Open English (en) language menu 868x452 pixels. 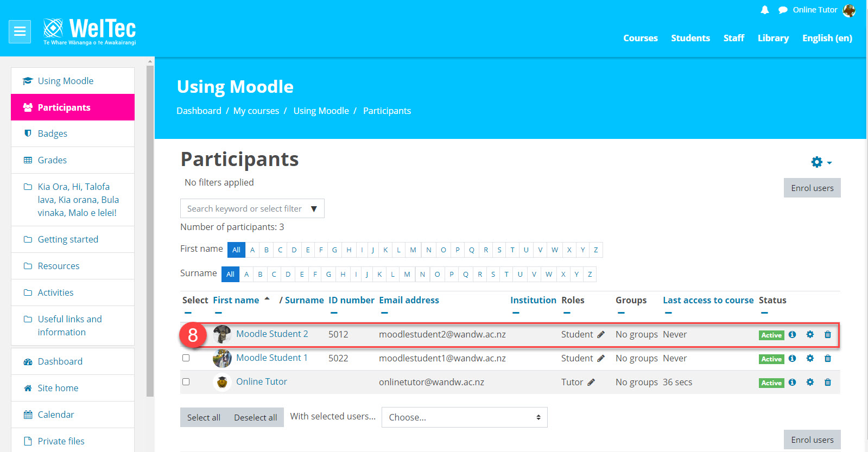coord(827,38)
